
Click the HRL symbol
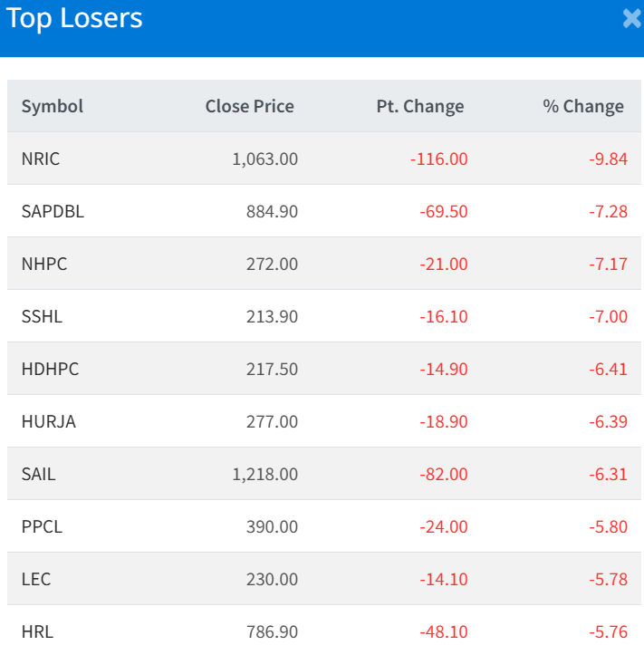(37, 631)
